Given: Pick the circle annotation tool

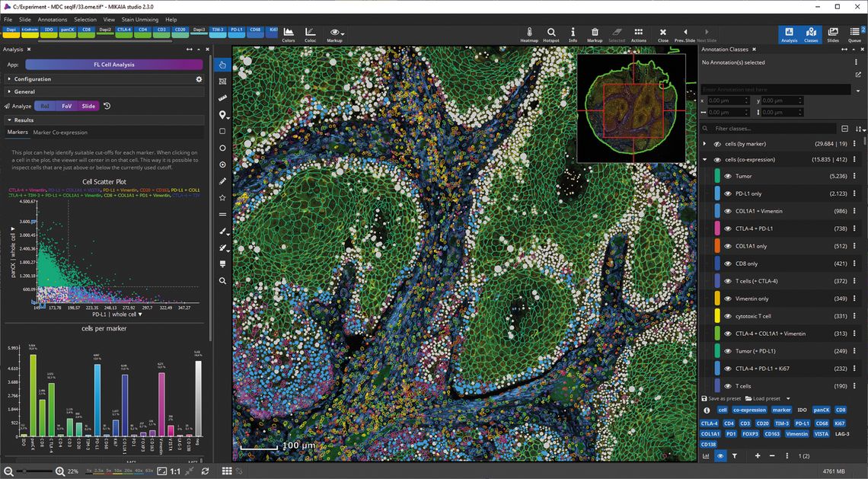Looking at the screenshot, I should tap(222, 148).
